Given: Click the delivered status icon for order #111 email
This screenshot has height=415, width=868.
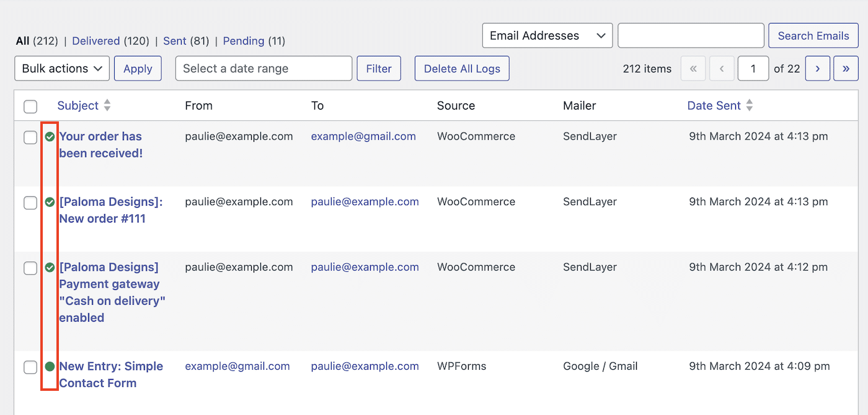Looking at the screenshot, I should tap(50, 202).
